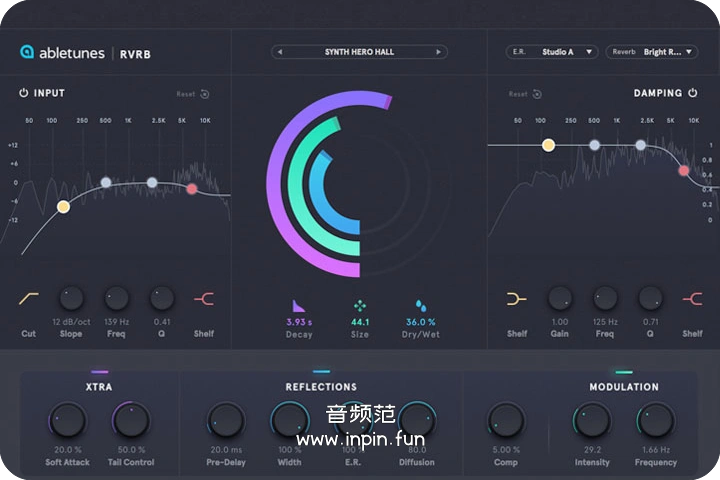Go to next preset with right arrow
The width and height of the screenshot is (720, 480).
pyautogui.click(x=438, y=52)
